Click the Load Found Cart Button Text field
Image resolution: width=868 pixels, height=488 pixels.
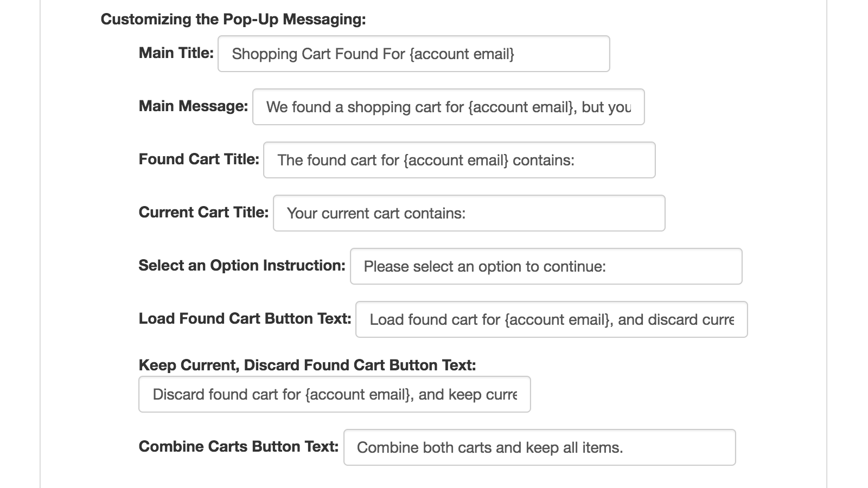pos(550,319)
